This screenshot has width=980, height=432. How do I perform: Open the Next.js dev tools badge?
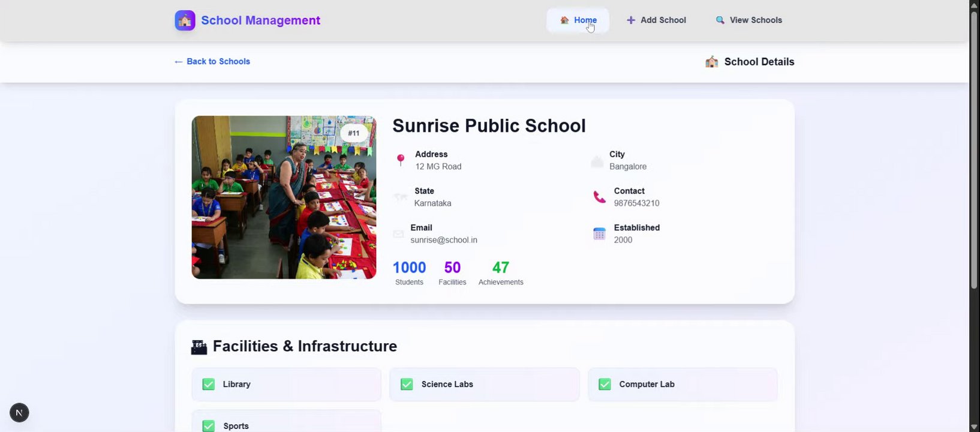(x=19, y=413)
